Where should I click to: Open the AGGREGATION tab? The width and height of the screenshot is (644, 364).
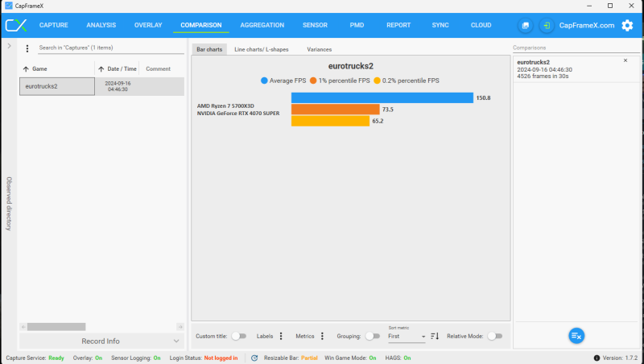click(262, 25)
